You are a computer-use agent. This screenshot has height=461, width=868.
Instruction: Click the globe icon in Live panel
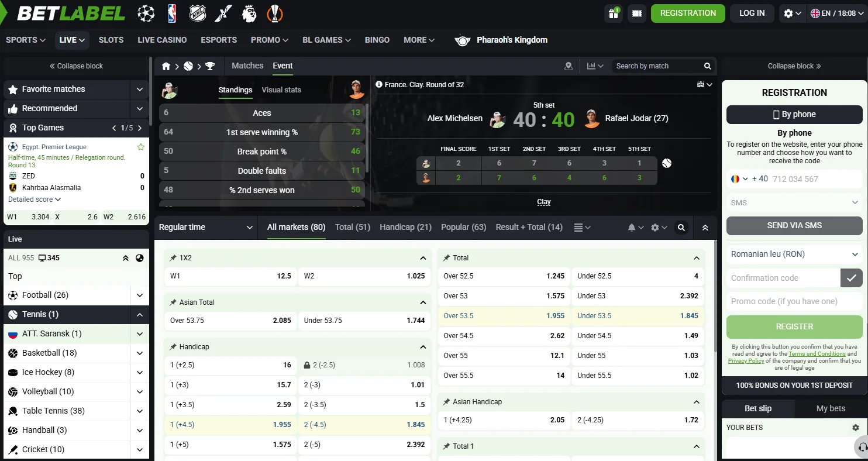point(139,258)
